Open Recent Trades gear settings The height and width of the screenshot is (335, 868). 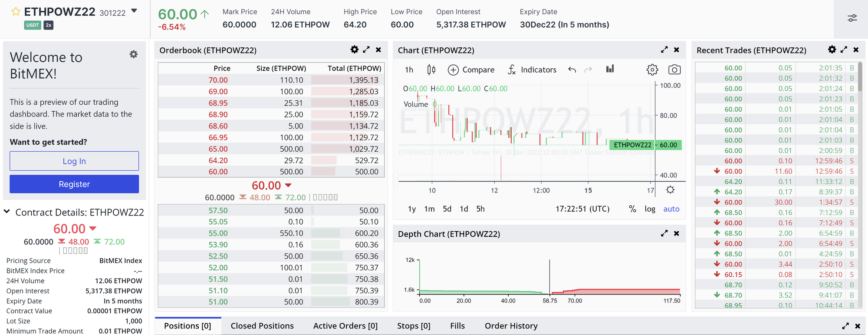(x=832, y=50)
